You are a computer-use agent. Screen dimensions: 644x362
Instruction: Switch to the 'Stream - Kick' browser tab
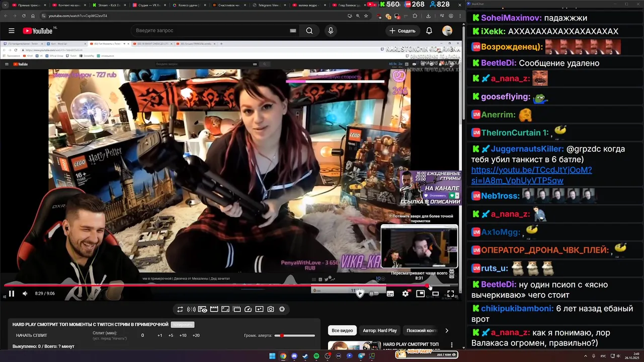pos(110,5)
